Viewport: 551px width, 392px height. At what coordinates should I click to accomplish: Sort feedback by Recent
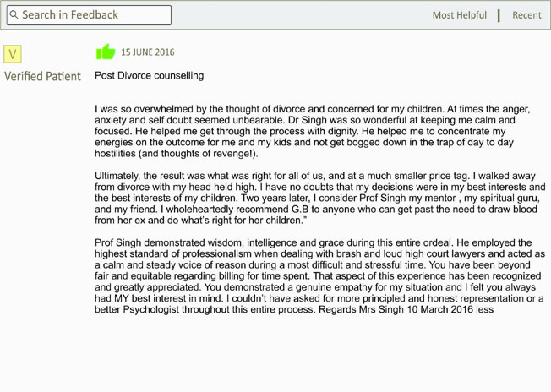[x=526, y=15]
